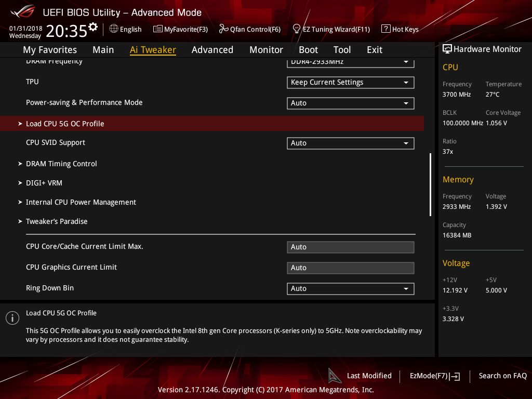Expand DRAM Timing Control submenu

(61, 164)
